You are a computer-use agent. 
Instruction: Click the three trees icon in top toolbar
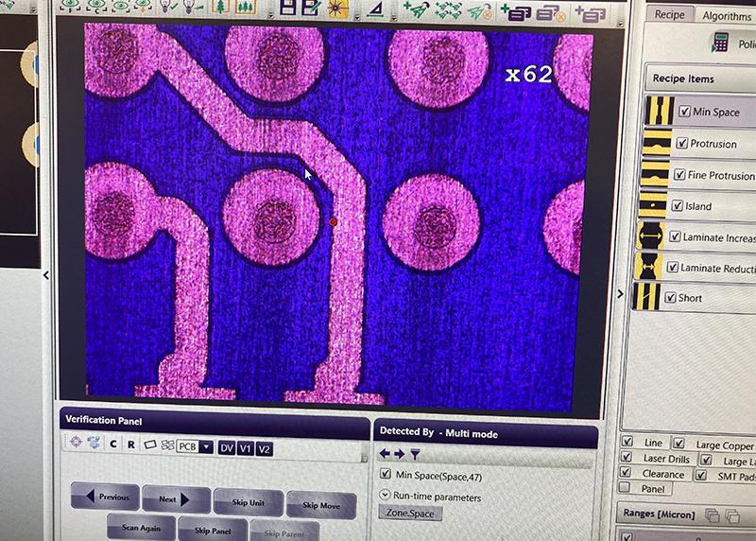(246, 7)
